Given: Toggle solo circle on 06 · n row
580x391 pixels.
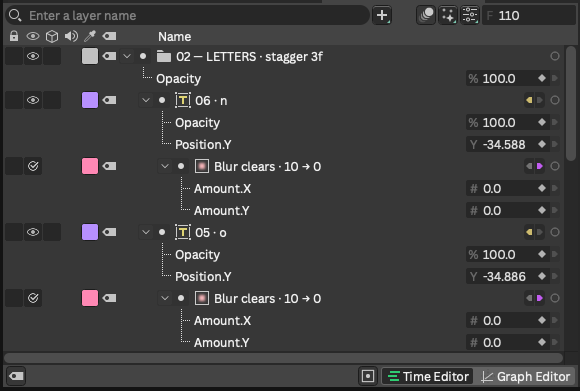Looking at the screenshot, I should click(x=555, y=100).
